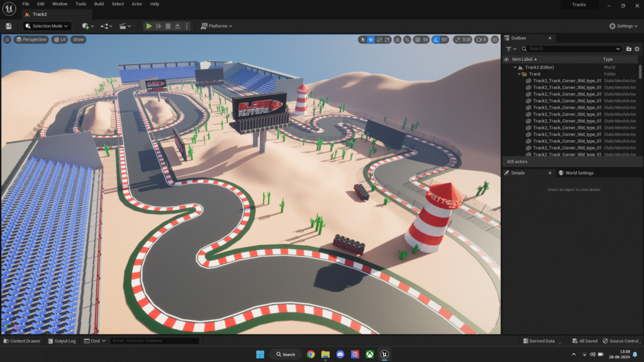Screen dimensions: 644x362
Task: Open the Platforms dropdown
Action: coord(216,26)
